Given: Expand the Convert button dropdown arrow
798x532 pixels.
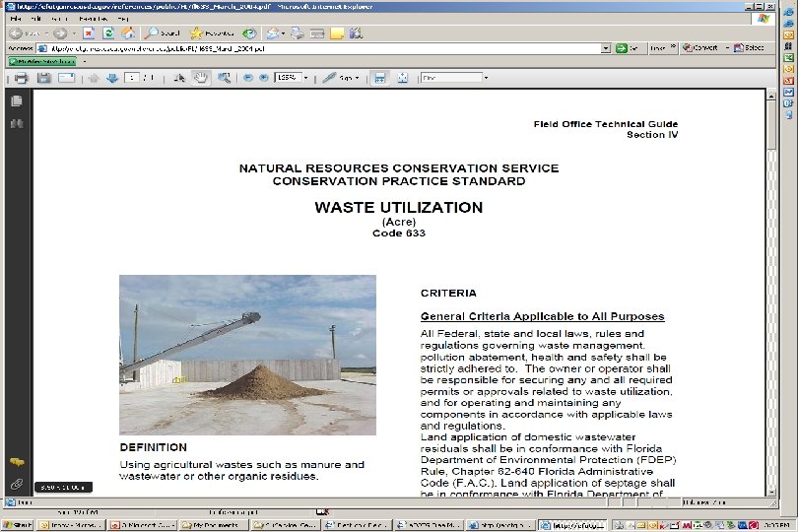Looking at the screenshot, I should [727, 48].
